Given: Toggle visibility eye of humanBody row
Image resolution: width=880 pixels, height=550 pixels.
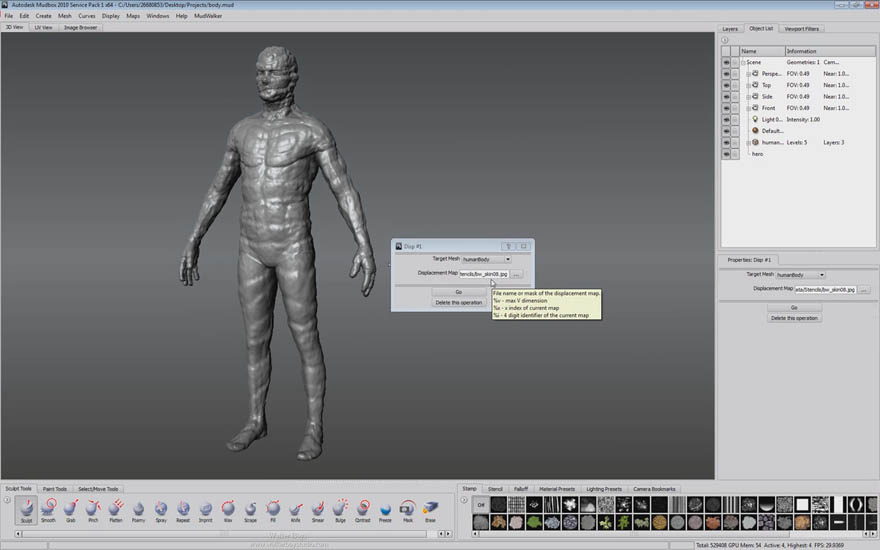Looking at the screenshot, I should pos(726,143).
